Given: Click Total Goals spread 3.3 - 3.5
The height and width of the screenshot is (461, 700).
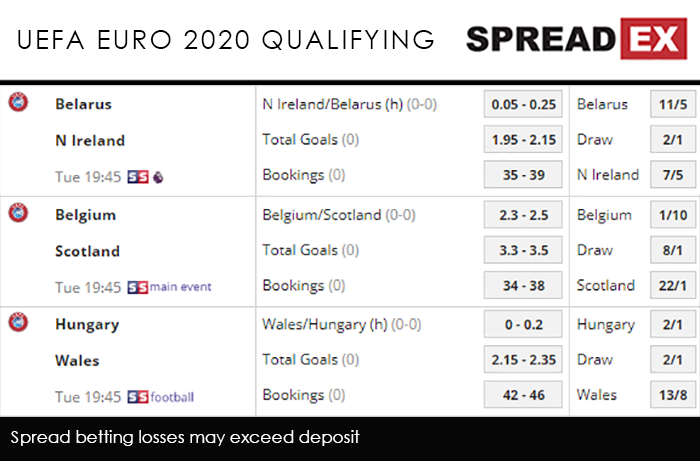Looking at the screenshot, I should click(x=524, y=250).
